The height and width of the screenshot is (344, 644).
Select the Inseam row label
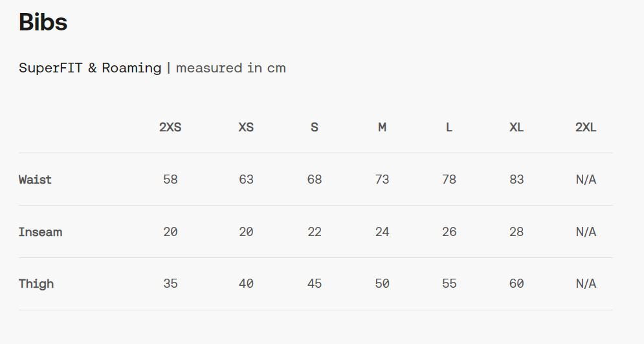click(40, 232)
